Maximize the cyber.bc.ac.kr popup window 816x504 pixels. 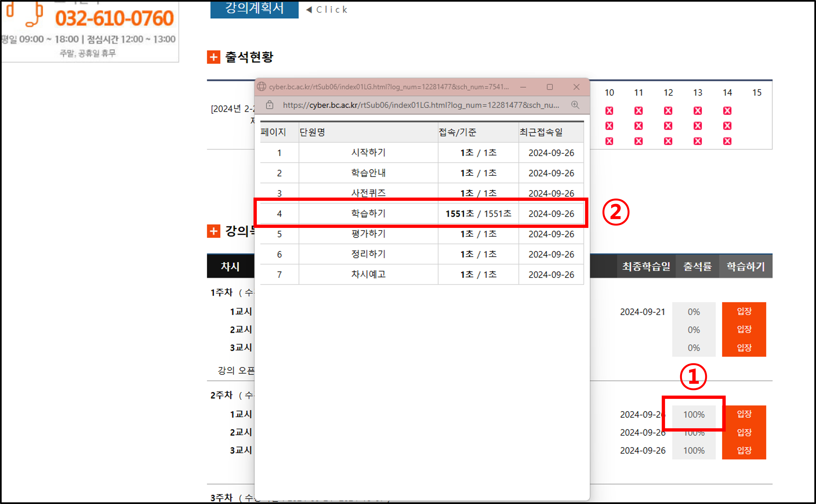pyautogui.click(x=550, y=87)
